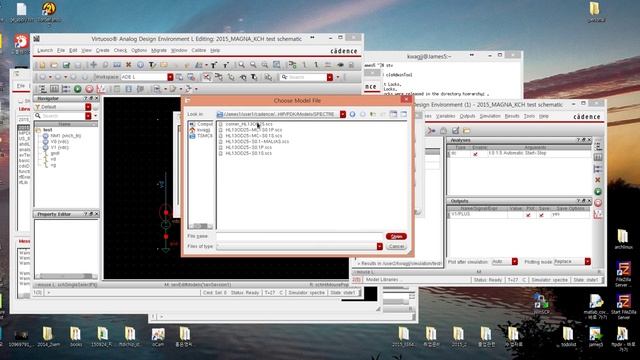Click Property Editor horizontal scrollbar

pyautogui.click(x=65, y=276)
